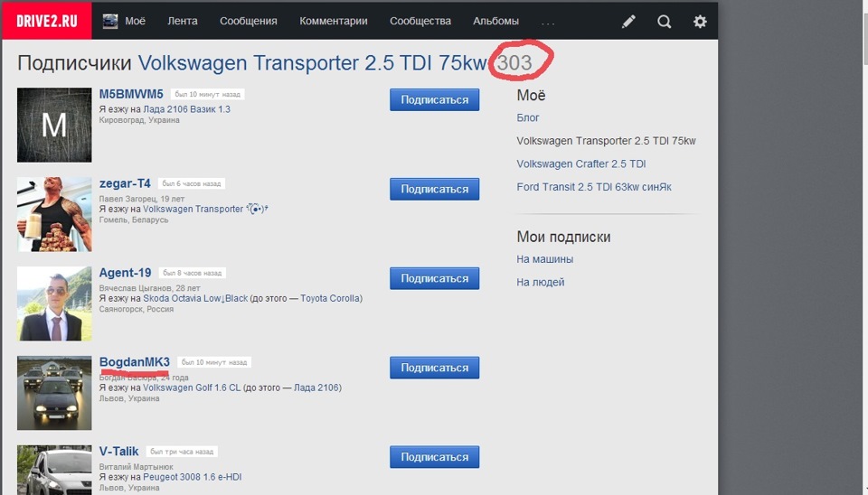This screenshot has height=495, width=868.
Task: Open BogdanMK3 avatar showing cars
Action: [54, 393]
